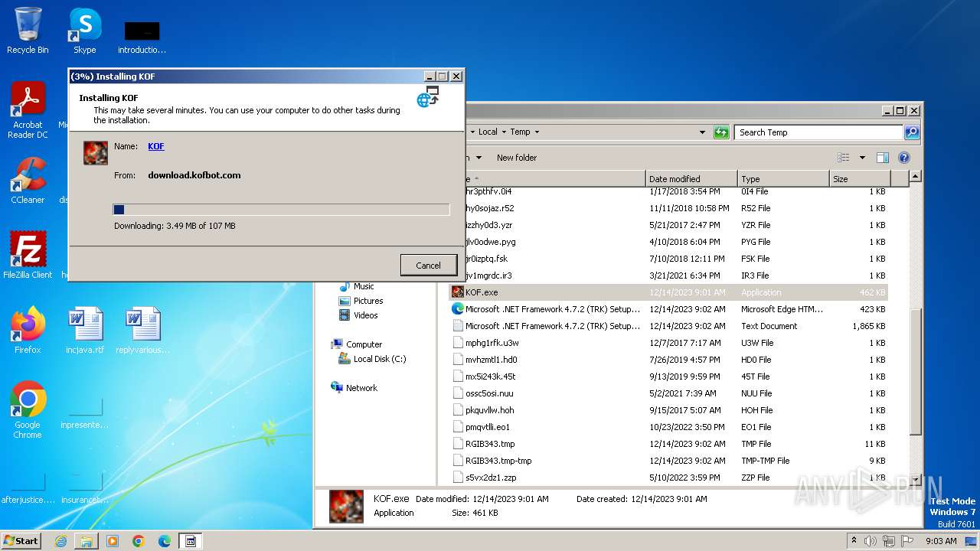
Task: Click New folder in Explorer toolbar
Action: [517, 158]
